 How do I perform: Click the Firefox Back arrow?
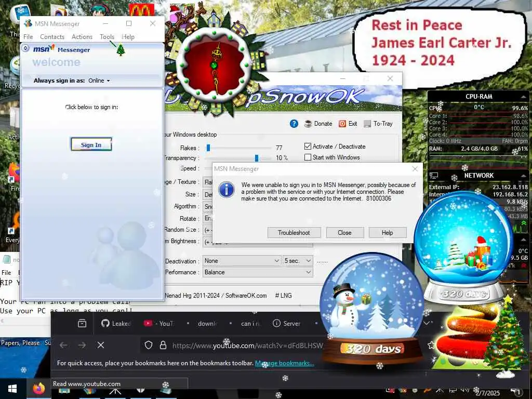click(x=63, y=345)
